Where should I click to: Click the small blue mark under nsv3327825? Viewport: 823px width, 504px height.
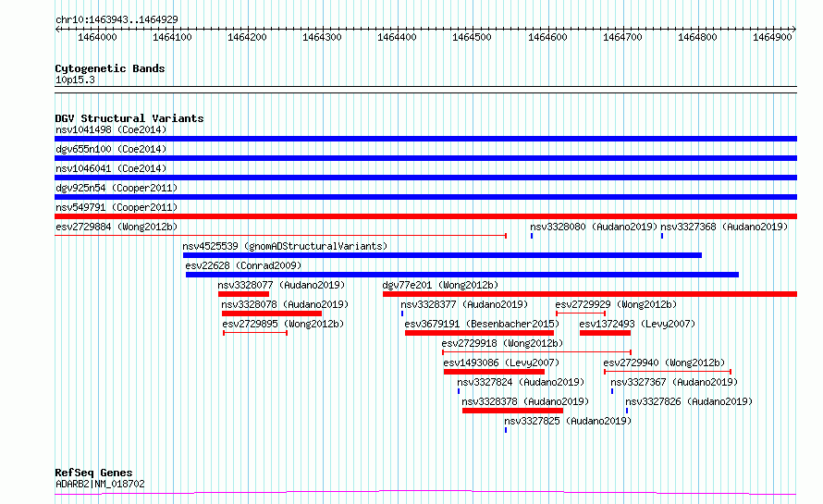pos(506,430)
